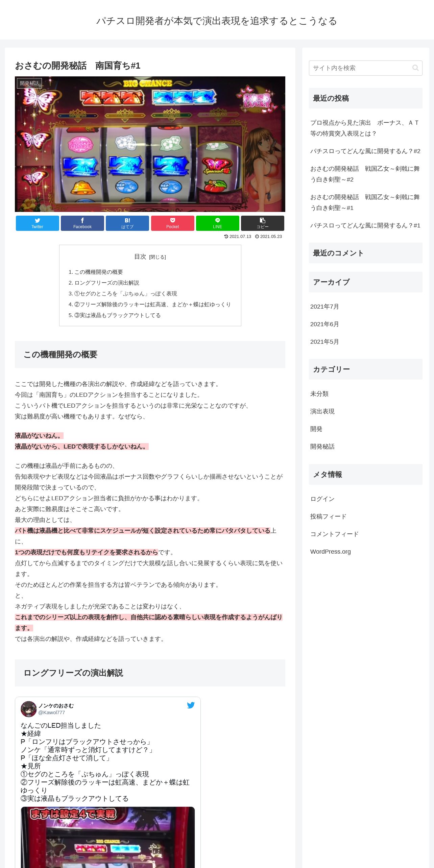434x868 pixels.
Task: Open the 2021年5月 archive
Action: tap(324, 342)
